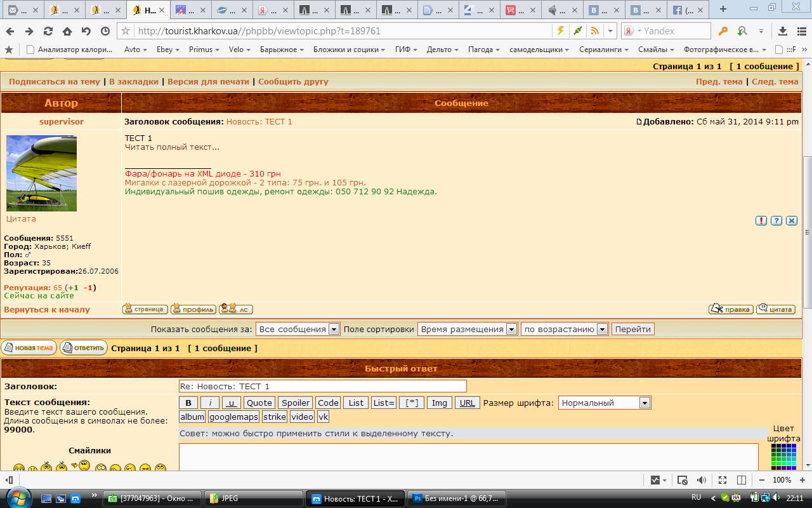The image size is (812, 508).
Task: Click the RSS feed icon in address bar
Action: tap(594, 31)
